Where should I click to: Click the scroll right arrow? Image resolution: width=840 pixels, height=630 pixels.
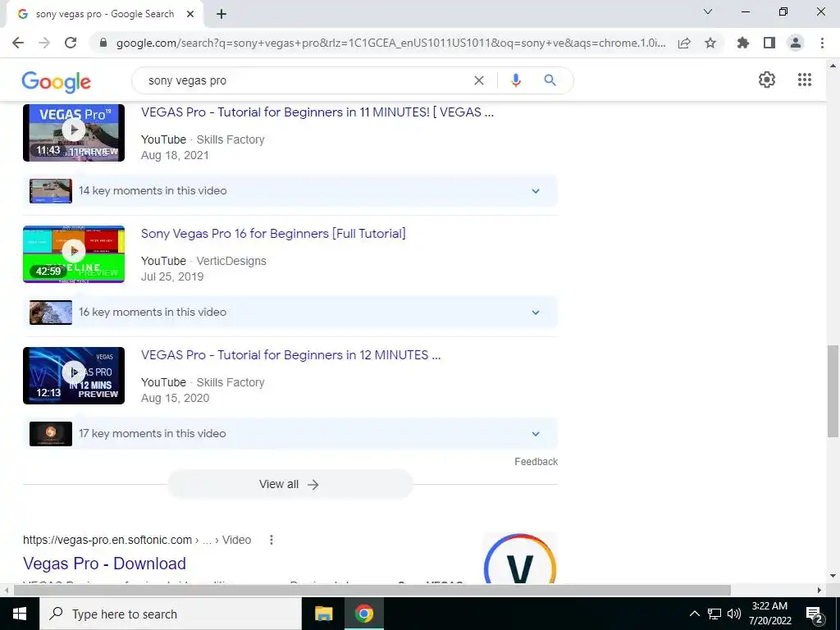point(819,591)
